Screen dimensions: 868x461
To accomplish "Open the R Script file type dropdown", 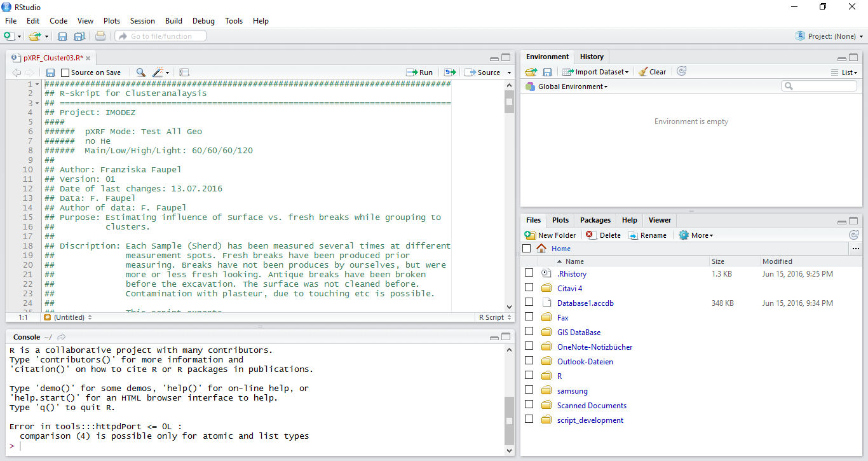I will 495,317.
